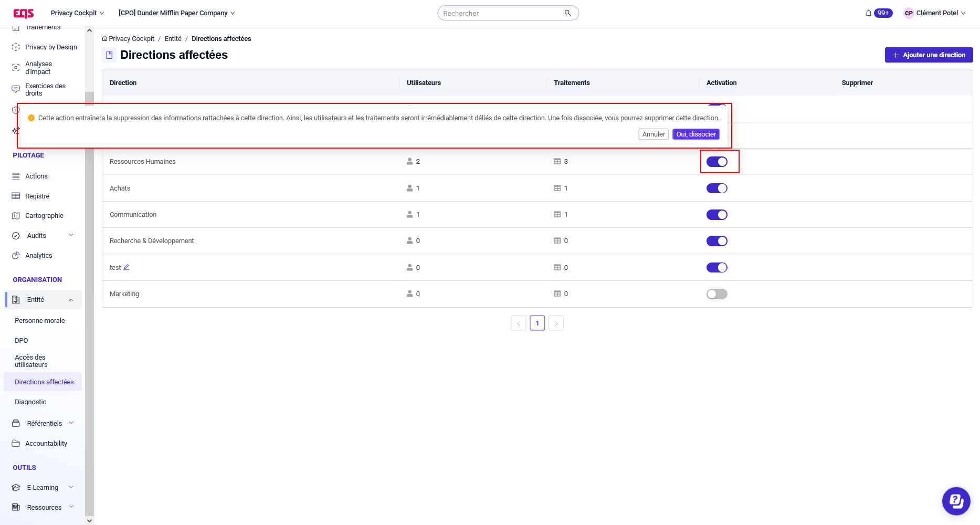980x525 pixels.
Task: Toggle activation for Ressources Humaines
Action: coord(717,162)
